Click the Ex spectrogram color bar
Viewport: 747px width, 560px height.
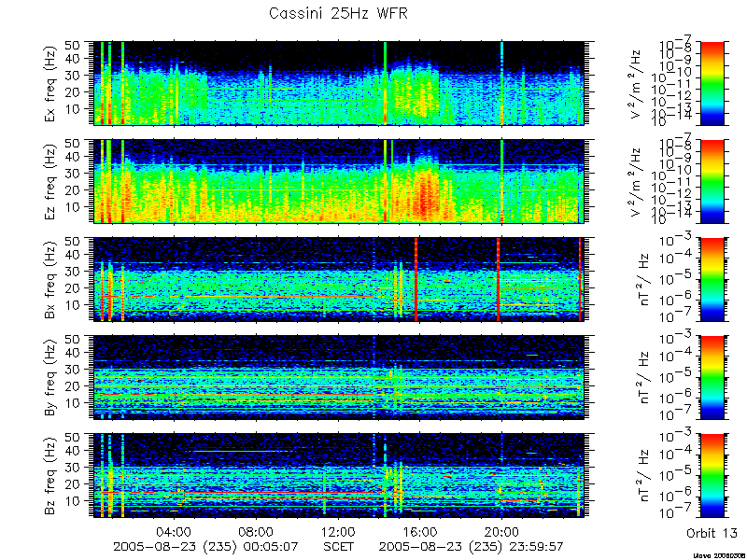(x=712, y=83)
